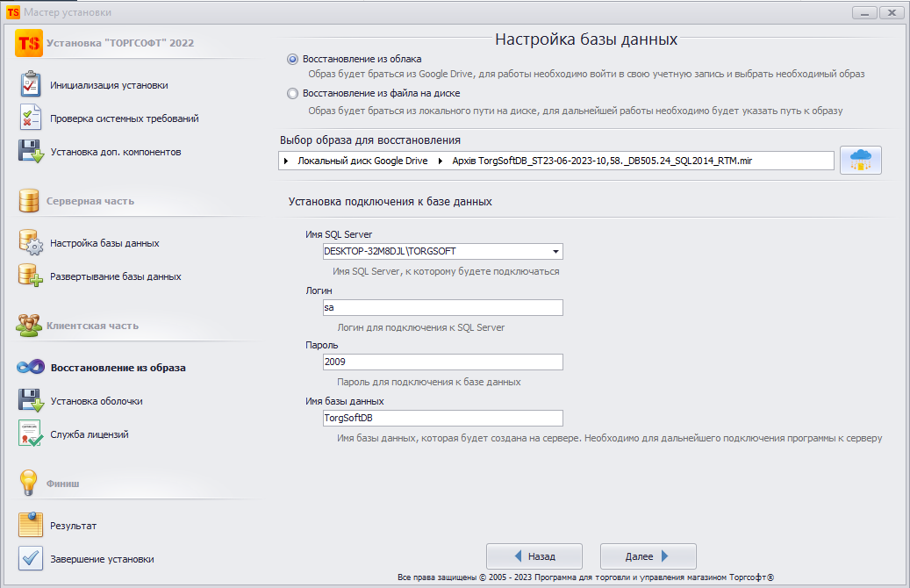The width and height of the screenshot is (910, 588).
Task: Click the Имя базы данных field
Action: [443, 418]
